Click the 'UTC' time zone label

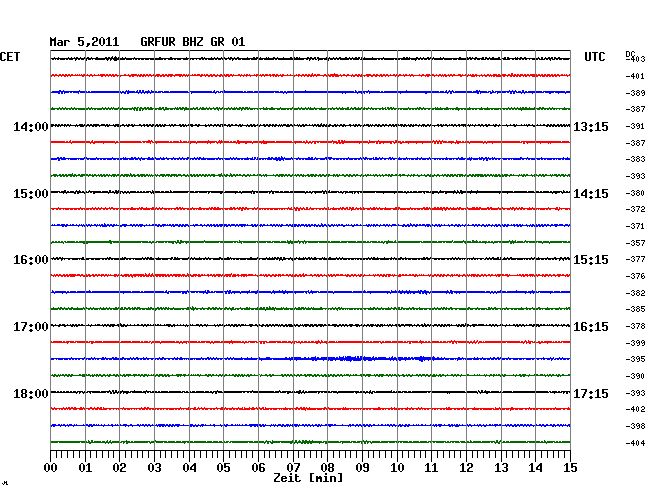(594, 57)
